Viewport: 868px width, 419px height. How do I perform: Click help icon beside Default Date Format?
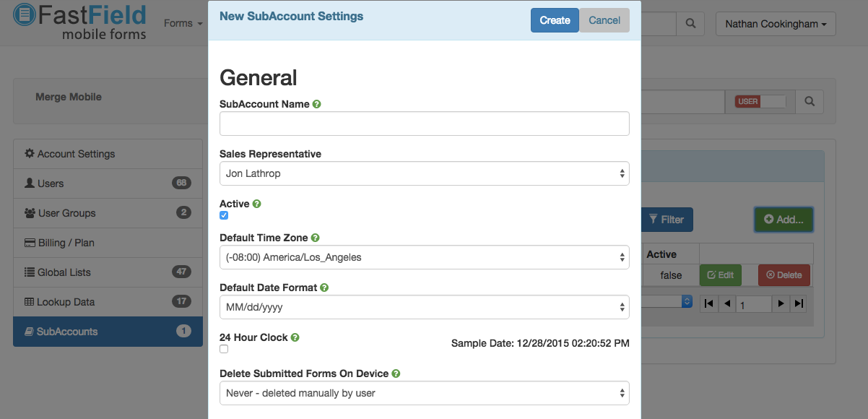(x=325, y=288)
